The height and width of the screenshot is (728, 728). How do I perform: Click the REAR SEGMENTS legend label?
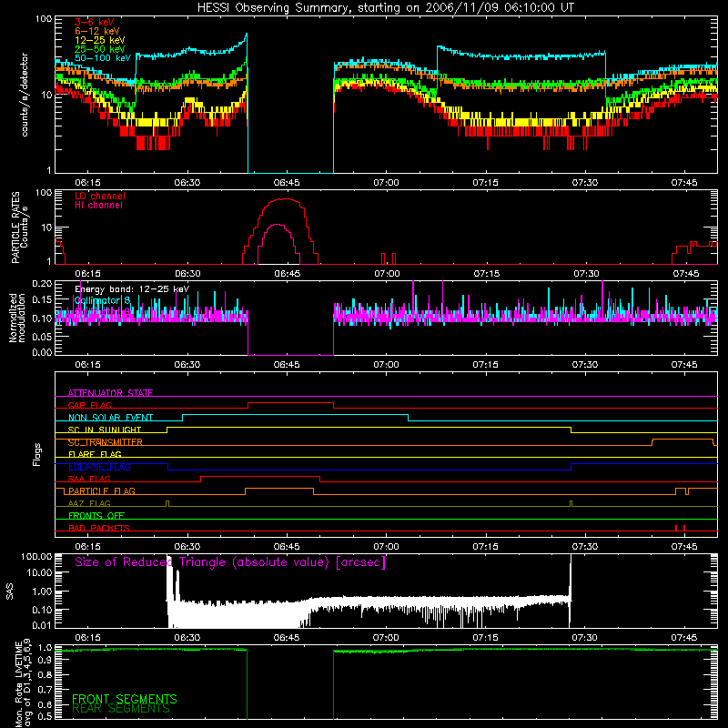(x=121, y=708)
